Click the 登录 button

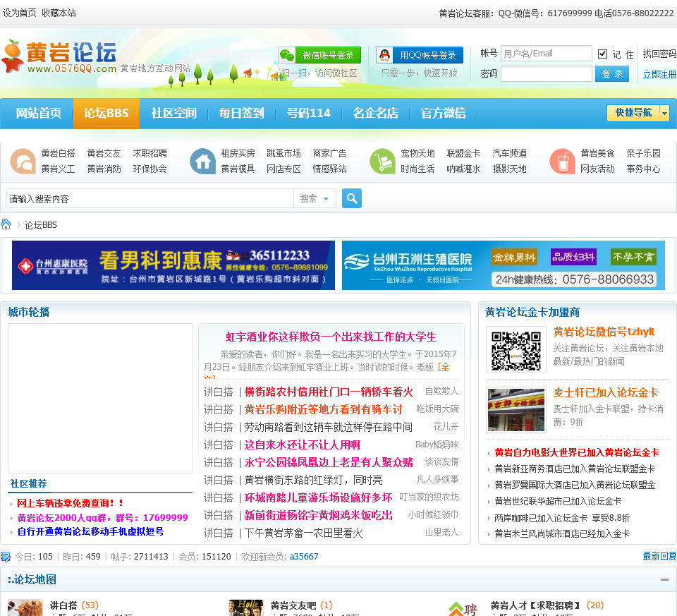tap(612, 74)
